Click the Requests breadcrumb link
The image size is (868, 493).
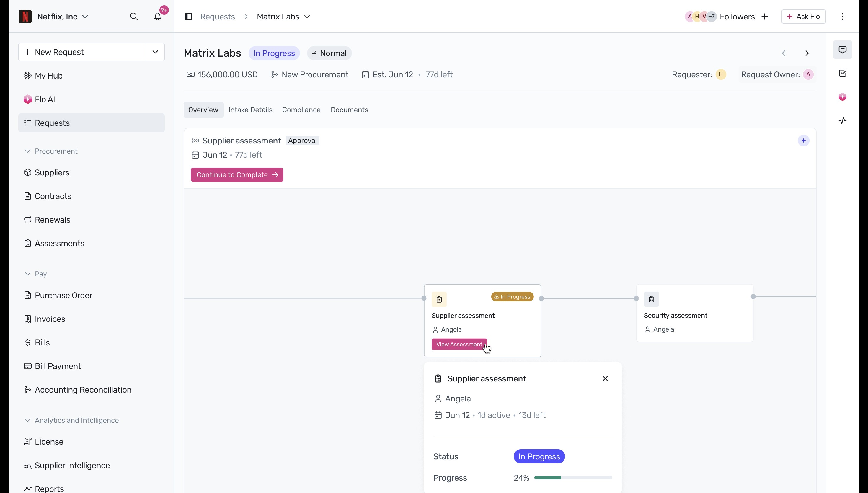coord(218,17)
